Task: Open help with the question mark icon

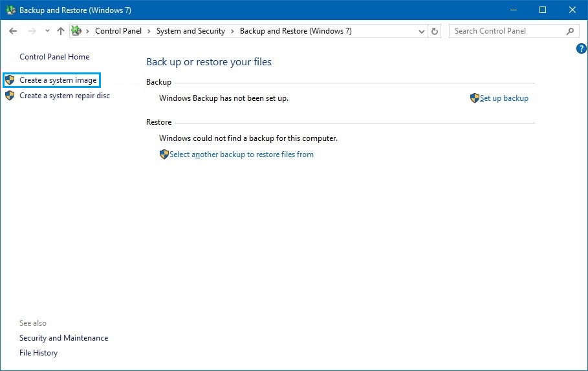Action: (582, 48)
